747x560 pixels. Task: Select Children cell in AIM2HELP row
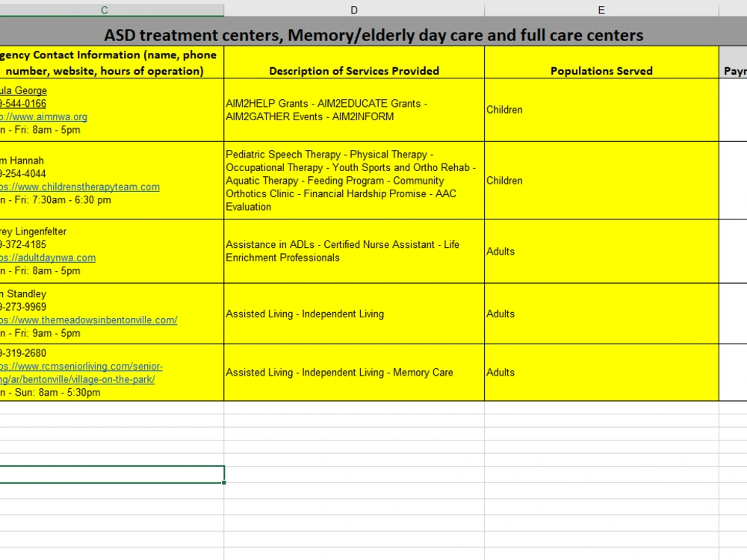pos(601,110)
